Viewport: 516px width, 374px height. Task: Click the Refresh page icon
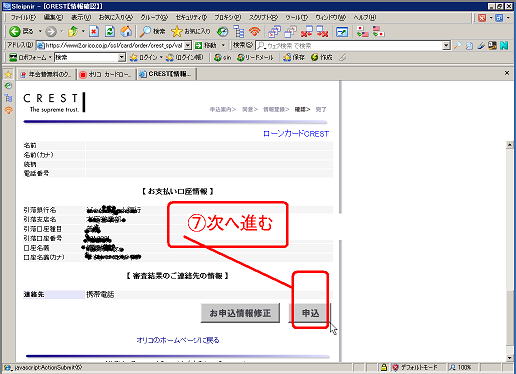click(x=110, y=32)
